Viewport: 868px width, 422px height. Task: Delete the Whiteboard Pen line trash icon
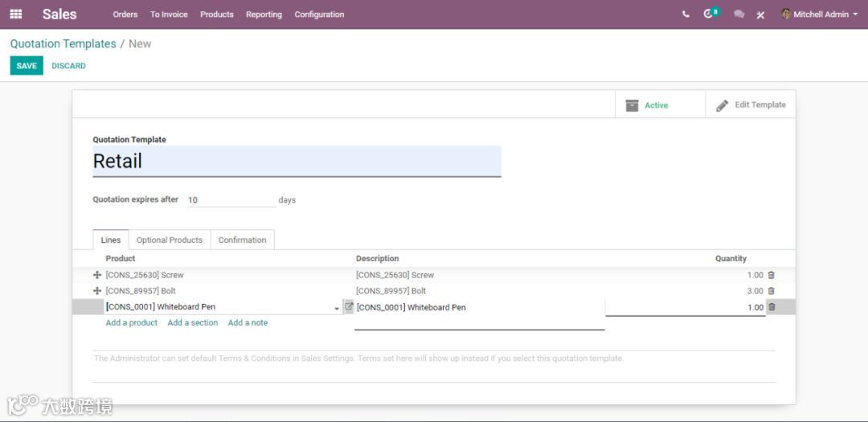pyautogui.click(x=772, y=307)
